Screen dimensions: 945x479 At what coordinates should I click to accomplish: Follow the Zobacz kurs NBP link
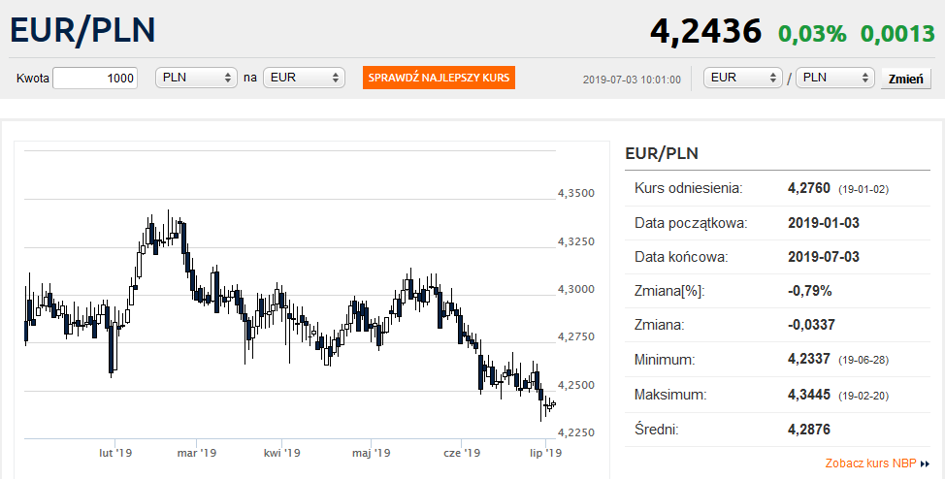[x=870, y=463]
